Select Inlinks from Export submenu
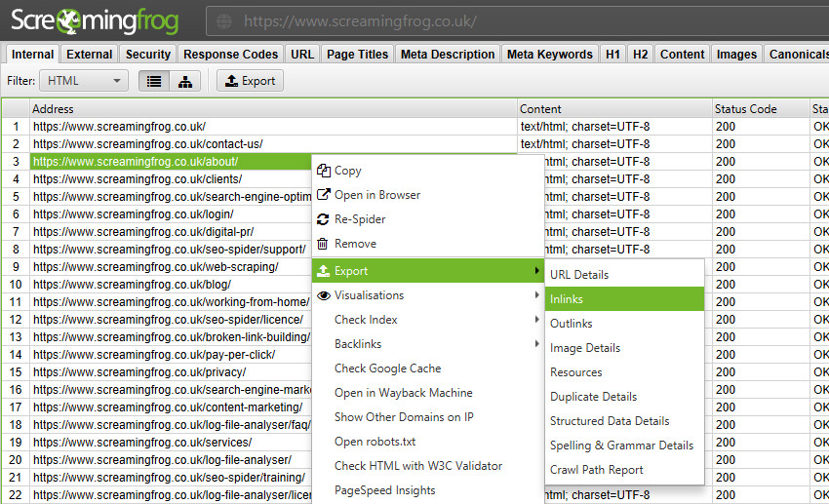 (x=567, y=299)
